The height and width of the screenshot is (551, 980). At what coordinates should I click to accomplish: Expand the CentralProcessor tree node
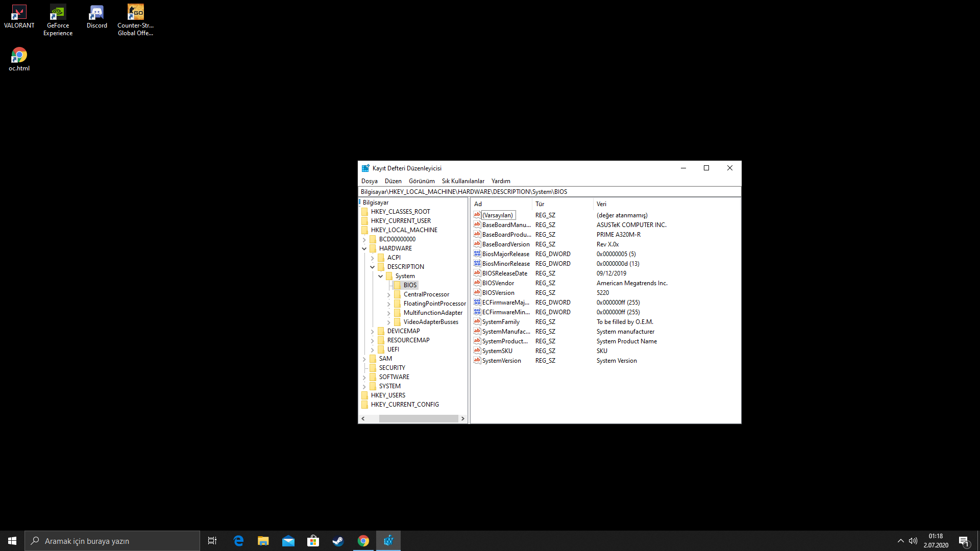(388, 295)
